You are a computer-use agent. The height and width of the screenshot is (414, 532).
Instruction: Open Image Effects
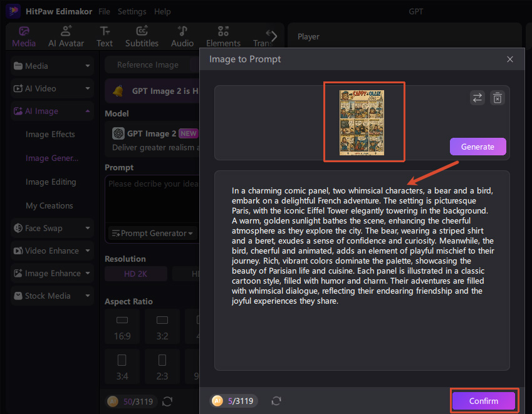point(50,134)
